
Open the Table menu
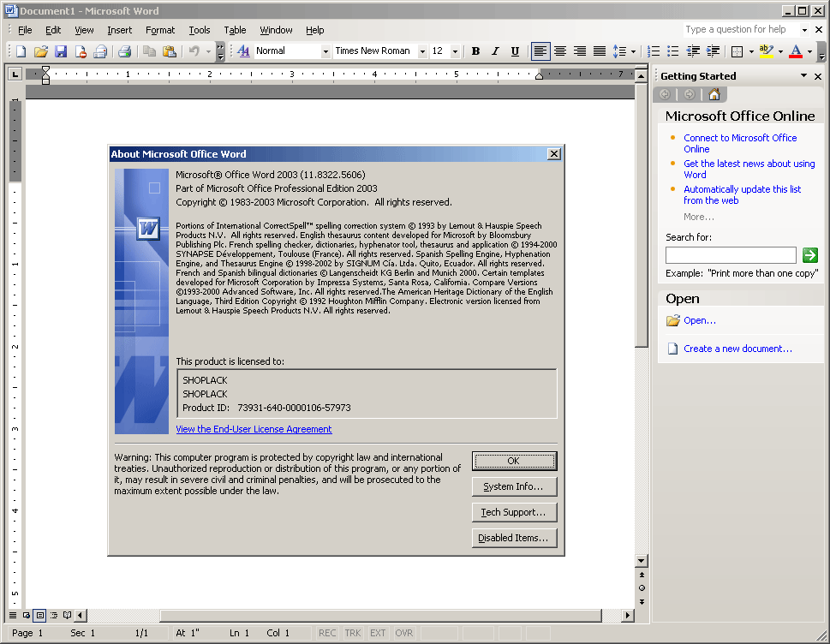pyautogui.click(x=235, y=30)
